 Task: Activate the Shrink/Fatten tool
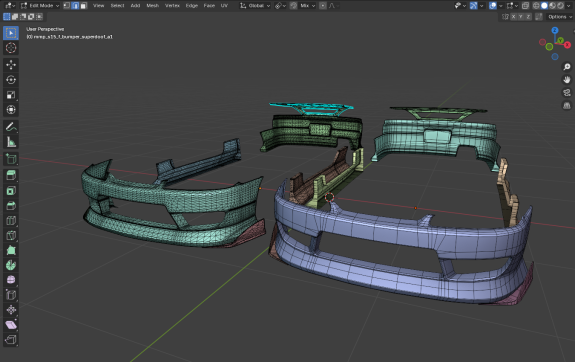pos(11,310)
